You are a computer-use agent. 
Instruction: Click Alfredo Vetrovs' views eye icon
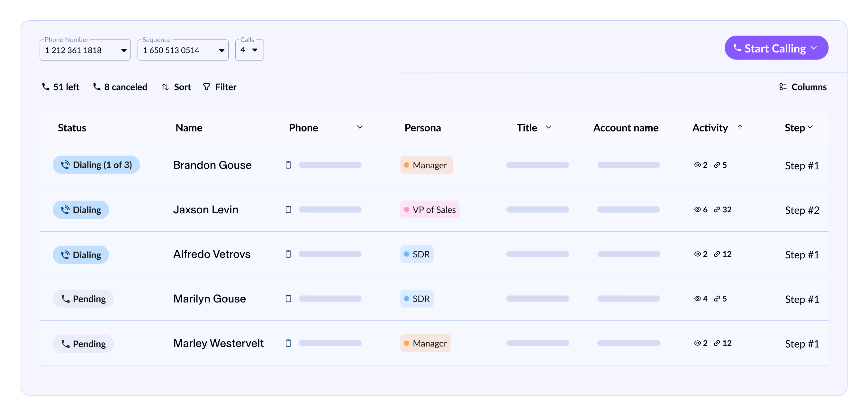pos(698,254)
